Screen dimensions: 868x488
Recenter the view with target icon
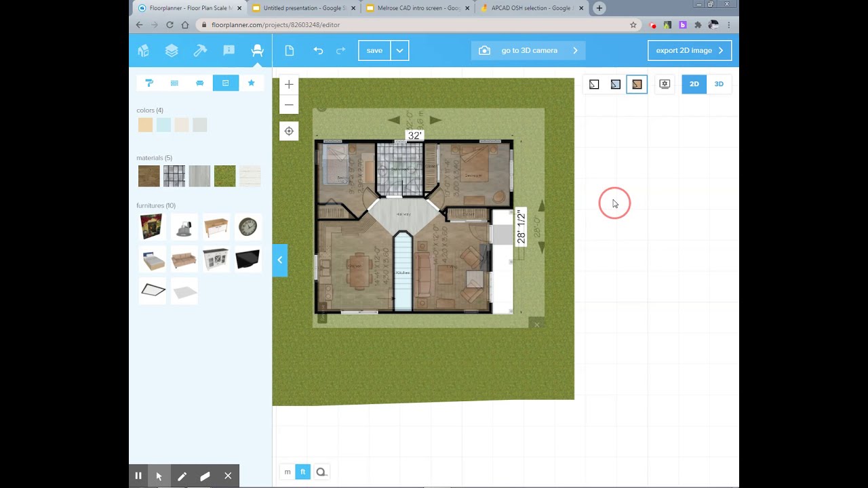[289, 131]
